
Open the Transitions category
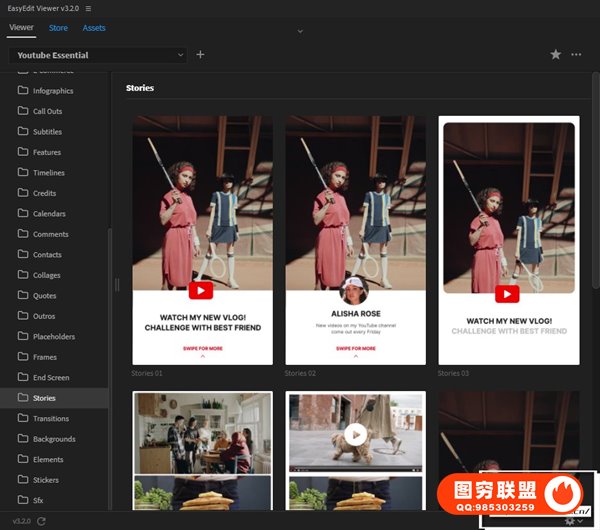(51, 418)
